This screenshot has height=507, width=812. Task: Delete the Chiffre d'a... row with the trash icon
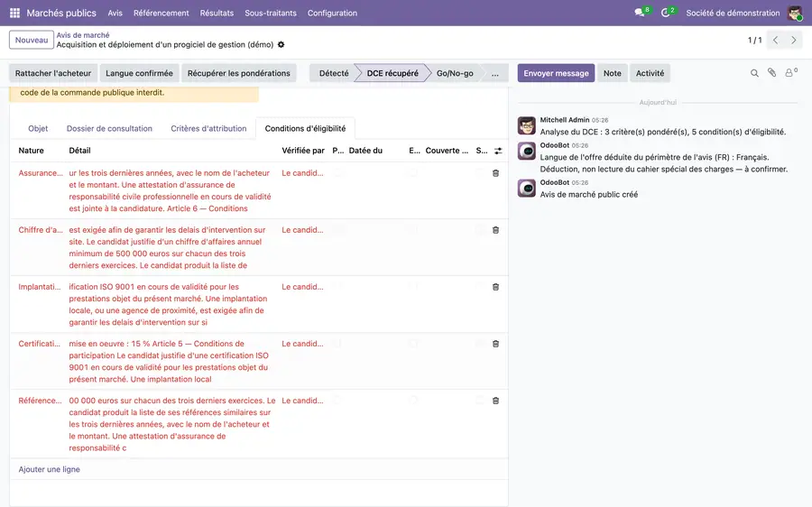pyautogui.click(x=495, y=230)
